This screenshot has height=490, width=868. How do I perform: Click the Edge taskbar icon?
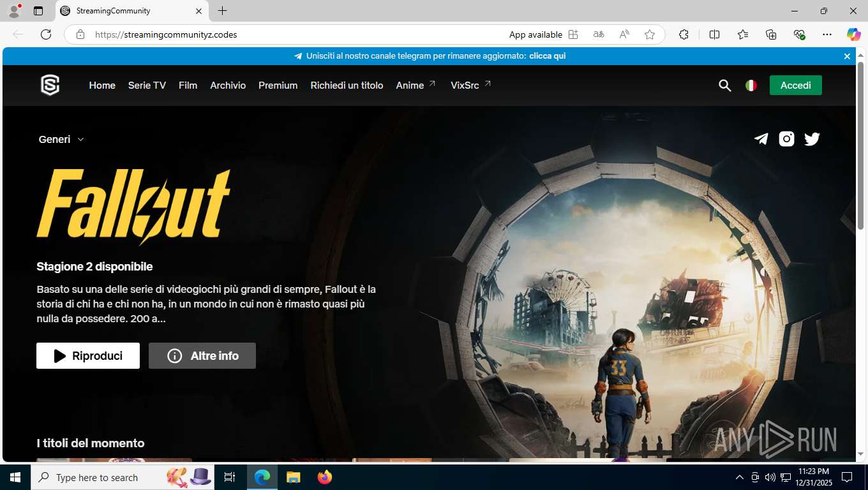(x=262, y=477)
